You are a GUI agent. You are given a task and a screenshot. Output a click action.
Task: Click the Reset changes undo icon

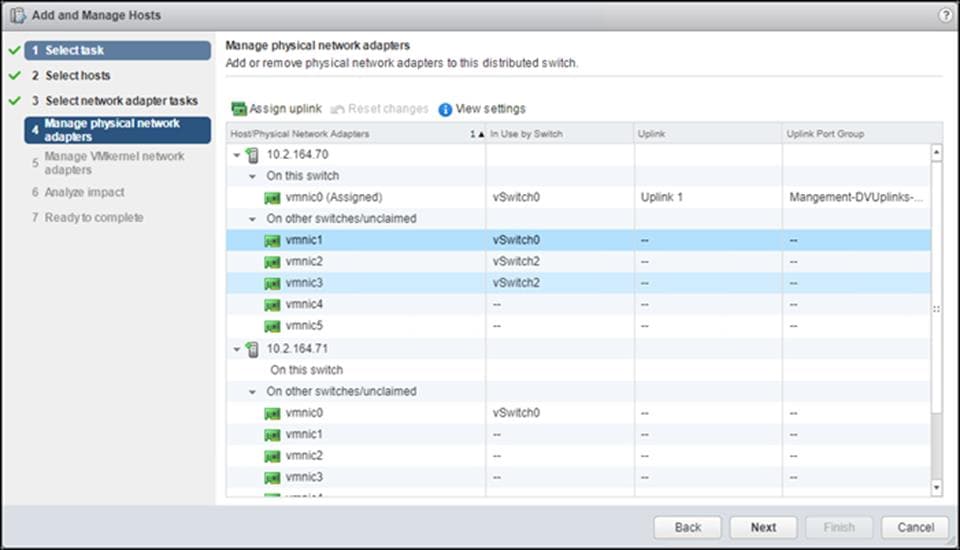[x=337, y=110]
